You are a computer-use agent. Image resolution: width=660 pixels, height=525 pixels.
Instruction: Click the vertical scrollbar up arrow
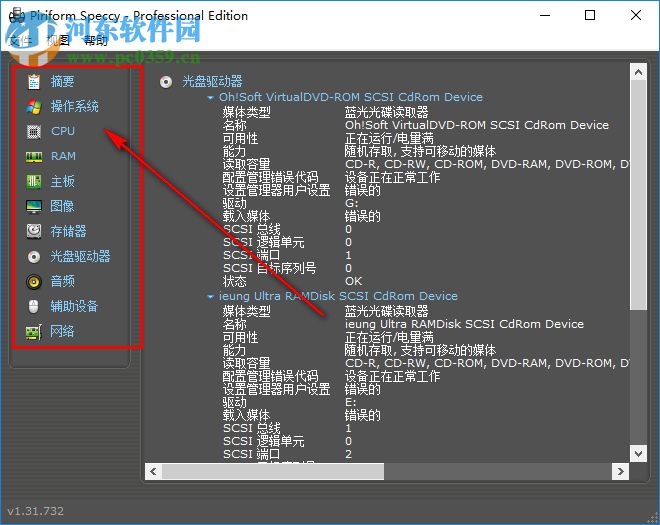[x=638, y=72]
